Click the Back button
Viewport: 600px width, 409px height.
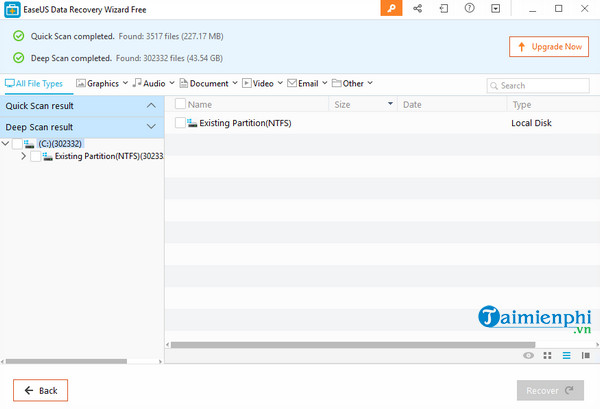click(x=41, y=390)
